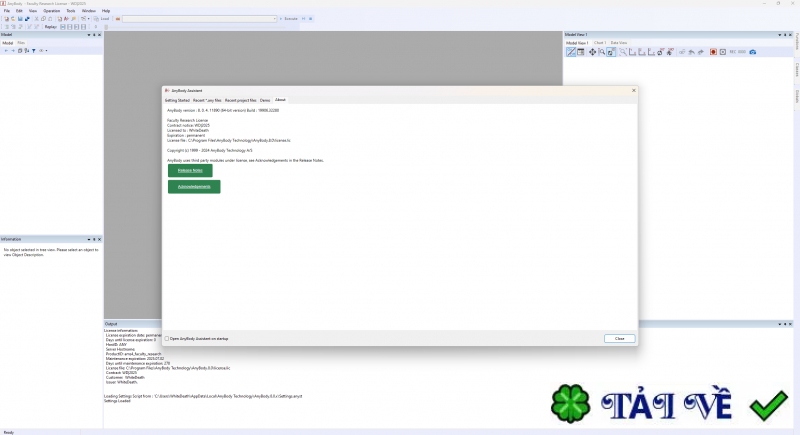Viewport: 800px width, 435px height.
Task: Click the Paste icon in main toolbar
Action: pyautogui.click(x=50, y=19)
